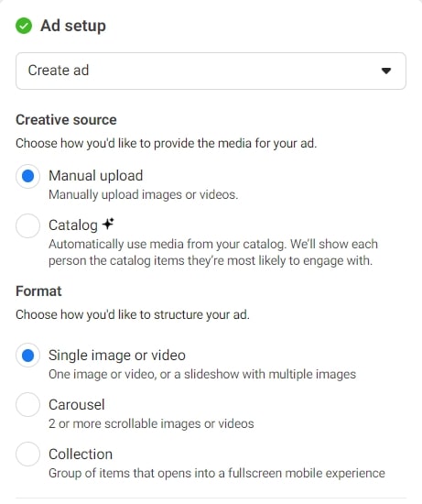Click the Manual upload label text
This screenshot has width=422, height=504.
click(x=96, y=176)
